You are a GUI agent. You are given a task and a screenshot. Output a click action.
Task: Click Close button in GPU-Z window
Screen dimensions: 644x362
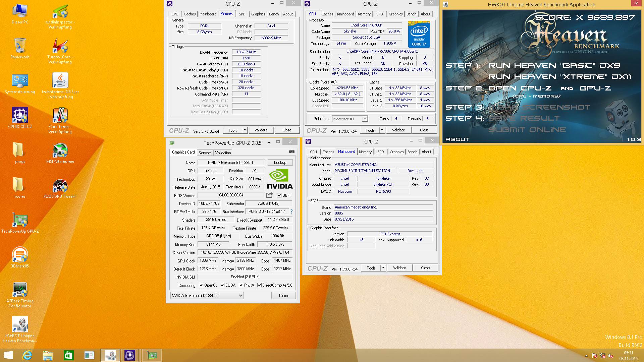point(283,295)
